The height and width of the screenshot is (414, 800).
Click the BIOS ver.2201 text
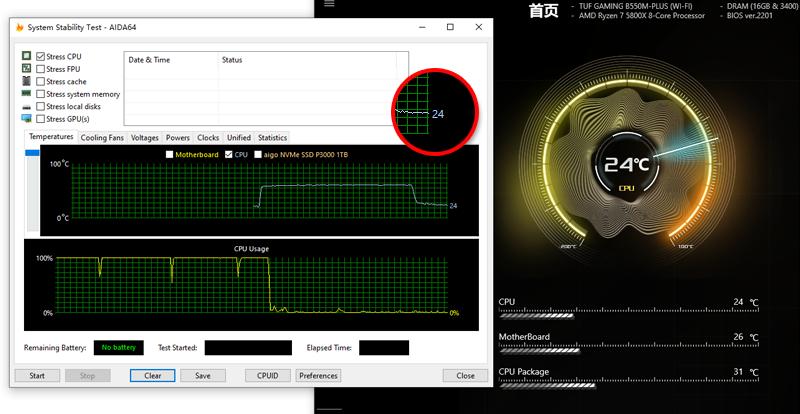[750, 16]
